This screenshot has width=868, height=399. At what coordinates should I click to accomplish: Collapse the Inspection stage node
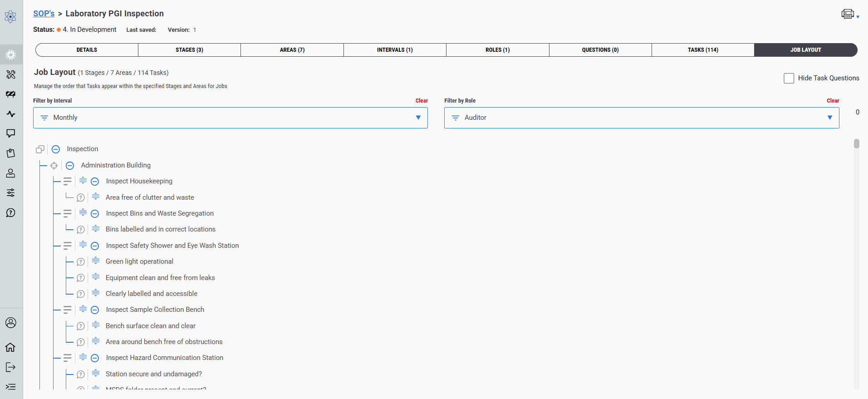click(x=56, y=149)
